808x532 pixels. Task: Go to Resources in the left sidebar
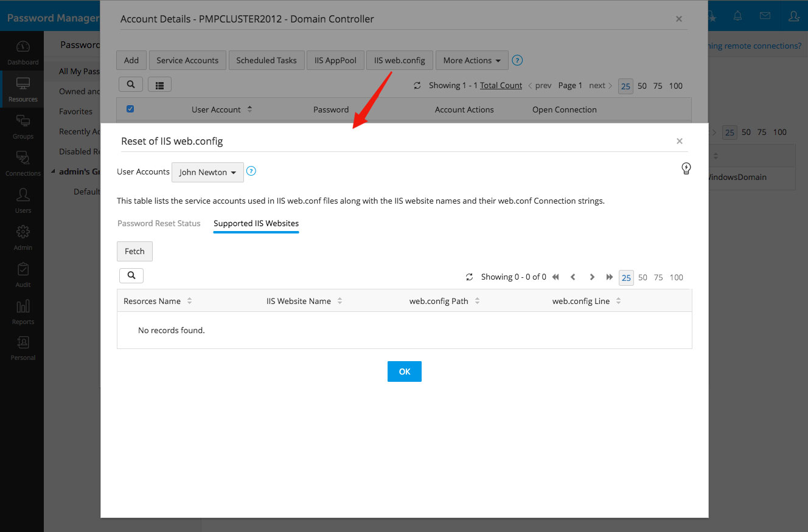[23, 90]
